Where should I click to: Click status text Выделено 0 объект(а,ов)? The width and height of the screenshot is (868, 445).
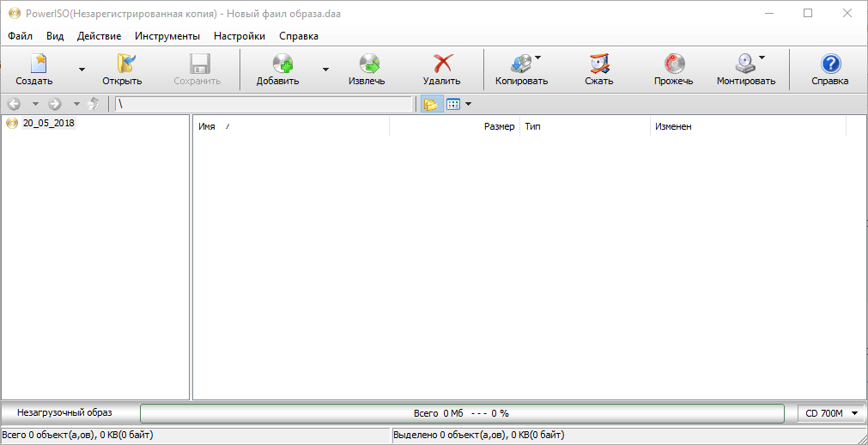479,435
